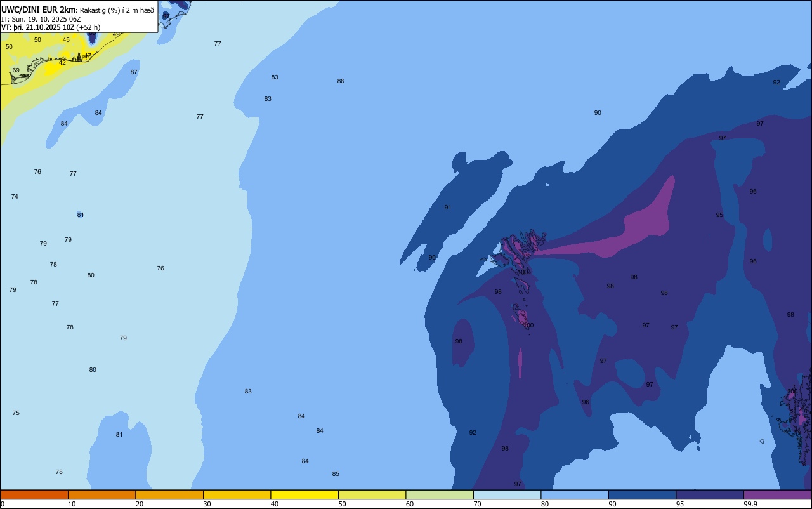Screen dimensions: 812x509
Task: Click the map value 85
Action: click(x=336, y=474)
